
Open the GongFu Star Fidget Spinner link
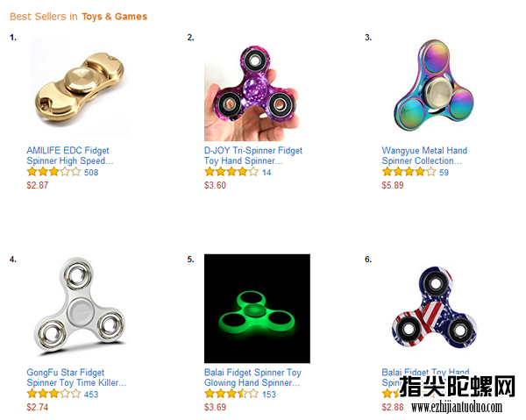(76, 378)
